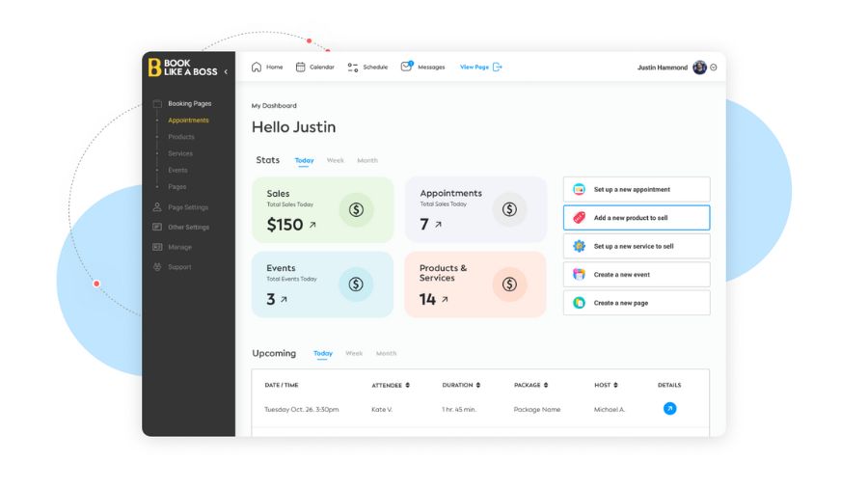Click the Events card dollar icon
The image size is (868, 488).
[x=356, y=285]
